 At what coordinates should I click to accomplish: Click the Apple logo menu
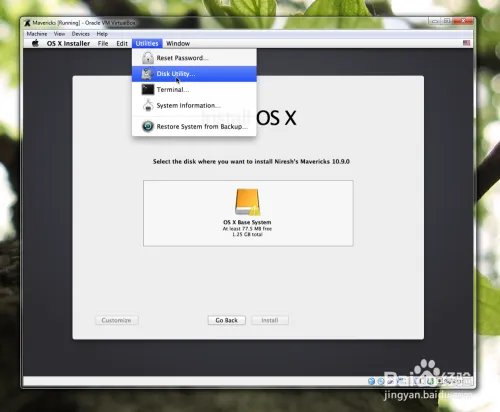point(35,43)
